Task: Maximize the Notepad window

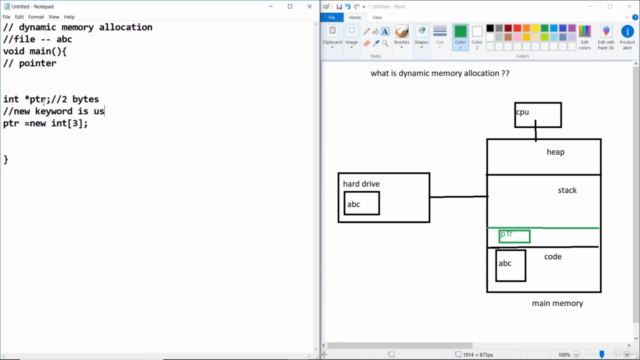Action: (x=290, y=7)
